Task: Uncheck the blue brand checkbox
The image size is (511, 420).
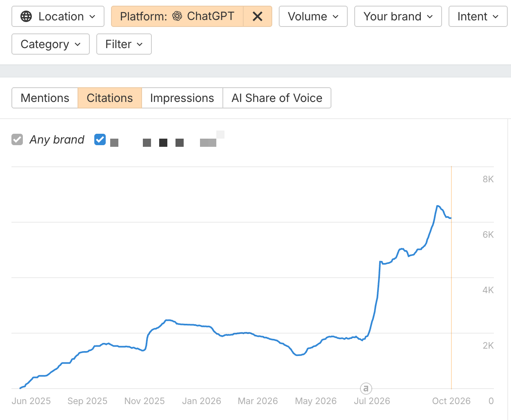Action: coord(100,139)
